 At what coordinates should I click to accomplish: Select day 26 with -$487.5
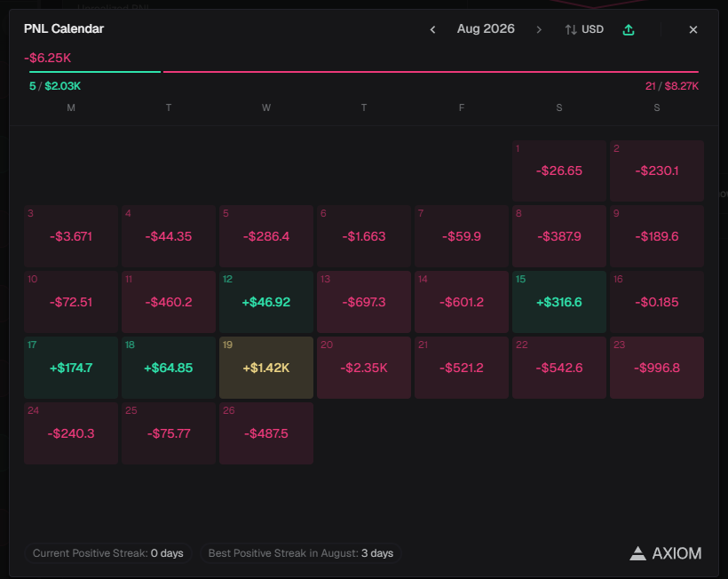[266, 433]
